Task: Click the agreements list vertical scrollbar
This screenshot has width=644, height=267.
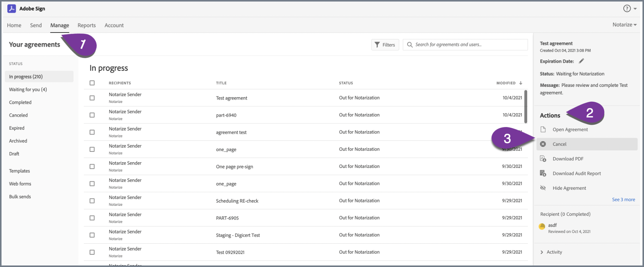Action: pyautogui.click(x=526, y=107)
